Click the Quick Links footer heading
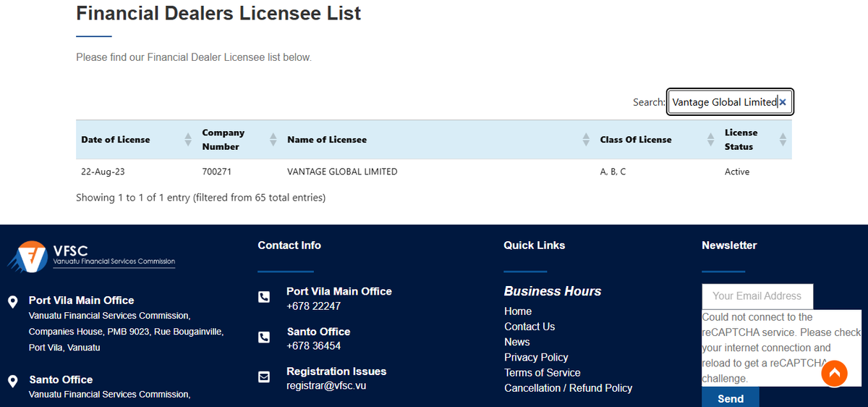868x407 pixels. 535,246
